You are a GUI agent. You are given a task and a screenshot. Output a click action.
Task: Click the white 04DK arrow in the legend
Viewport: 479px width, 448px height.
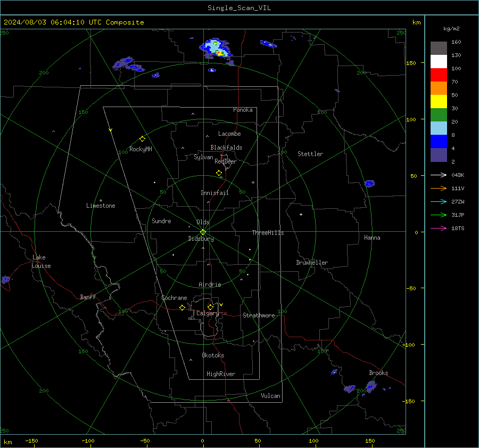pos(439,175)
